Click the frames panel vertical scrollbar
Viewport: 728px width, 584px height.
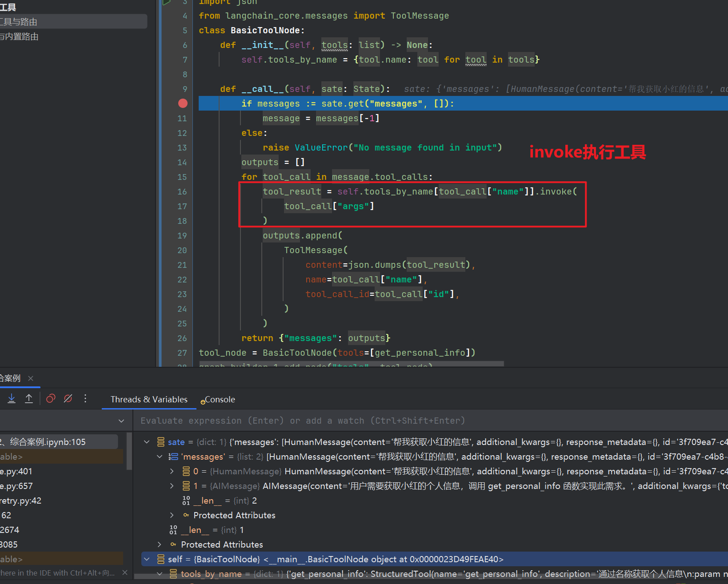click(x=129, y=451)
